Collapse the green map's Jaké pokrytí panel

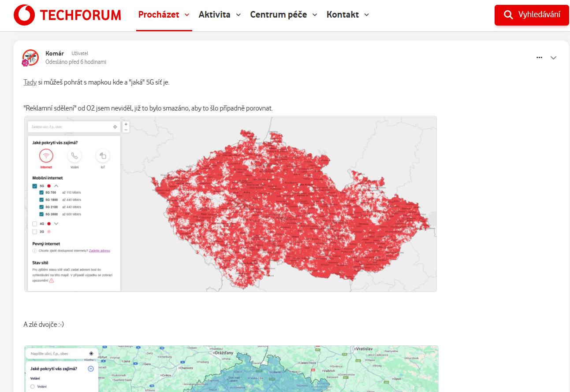point(91,369)
